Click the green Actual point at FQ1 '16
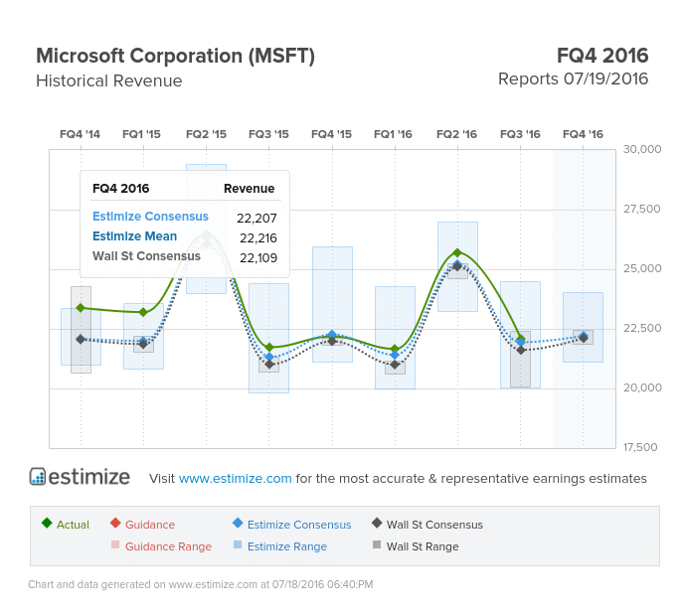This screenshot has width=681, height=616. [x=395, y=349]
